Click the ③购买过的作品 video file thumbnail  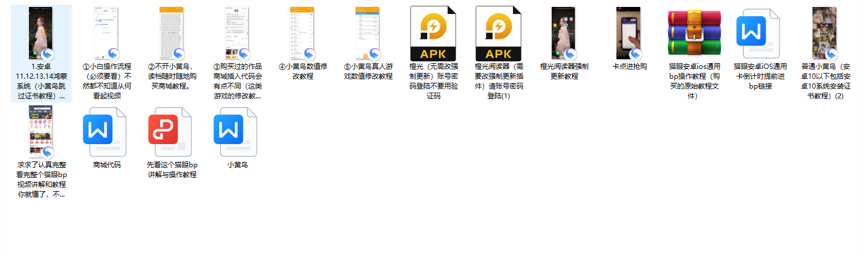coord(237,33)
